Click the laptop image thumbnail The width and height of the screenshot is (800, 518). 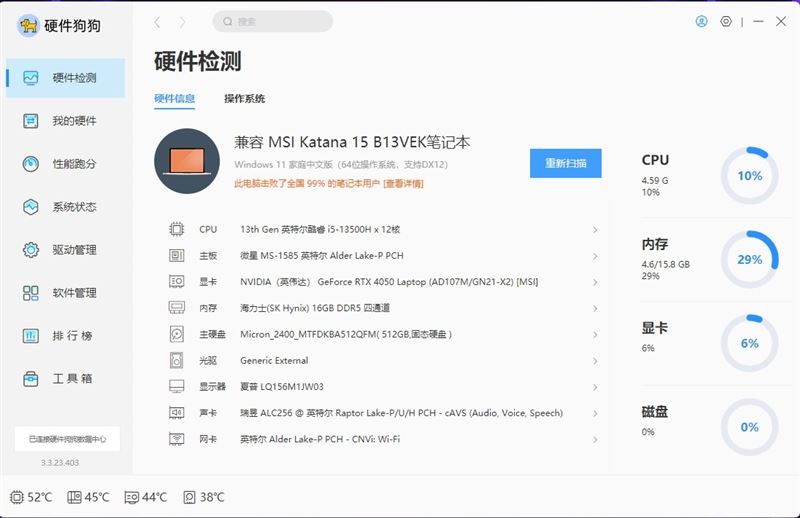187,161
